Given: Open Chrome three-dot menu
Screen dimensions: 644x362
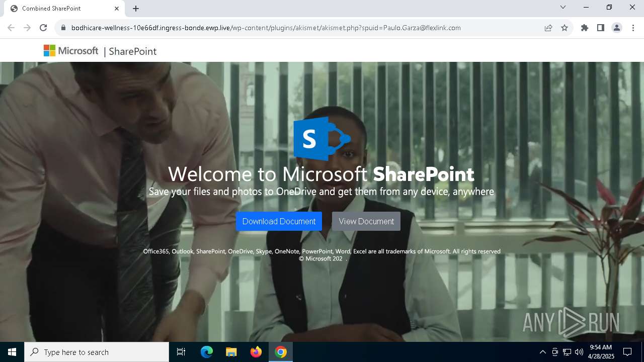Looking at the screenshot, I should (633, 28).
